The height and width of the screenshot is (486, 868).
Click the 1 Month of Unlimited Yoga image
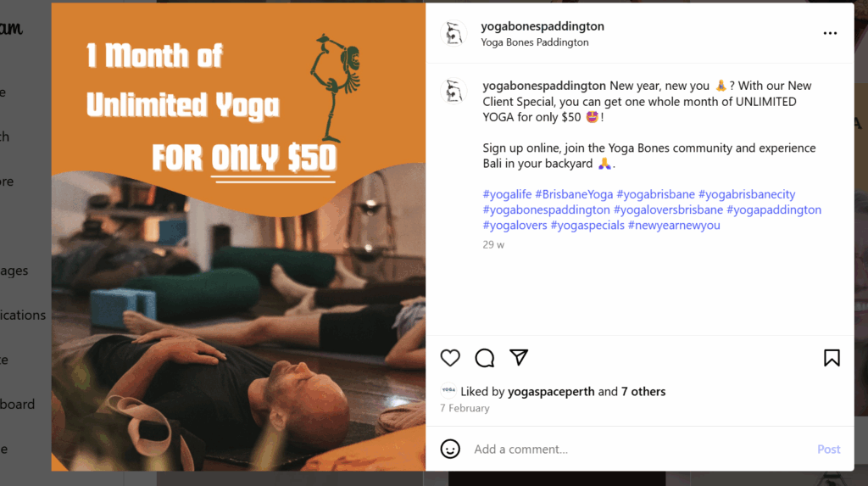pyautogui.click(x=238, y=237)
